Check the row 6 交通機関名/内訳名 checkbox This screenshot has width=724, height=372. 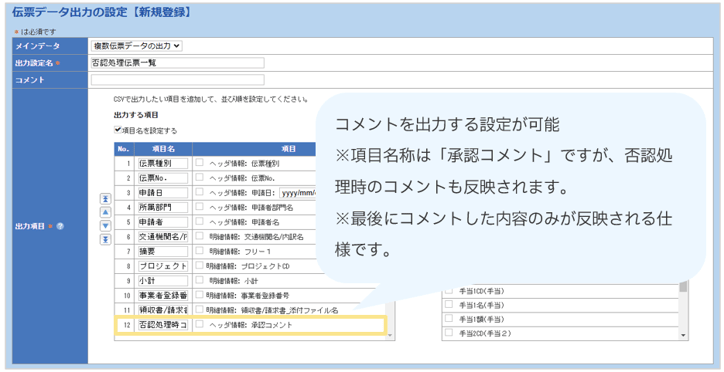[199, 236]
